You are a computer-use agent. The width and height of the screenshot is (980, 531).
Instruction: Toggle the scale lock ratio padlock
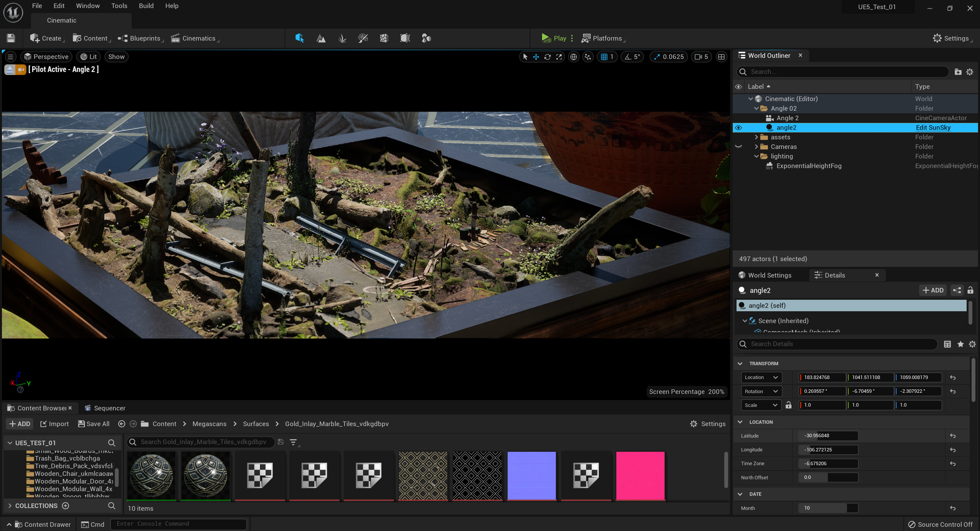[x=789, y=405]
